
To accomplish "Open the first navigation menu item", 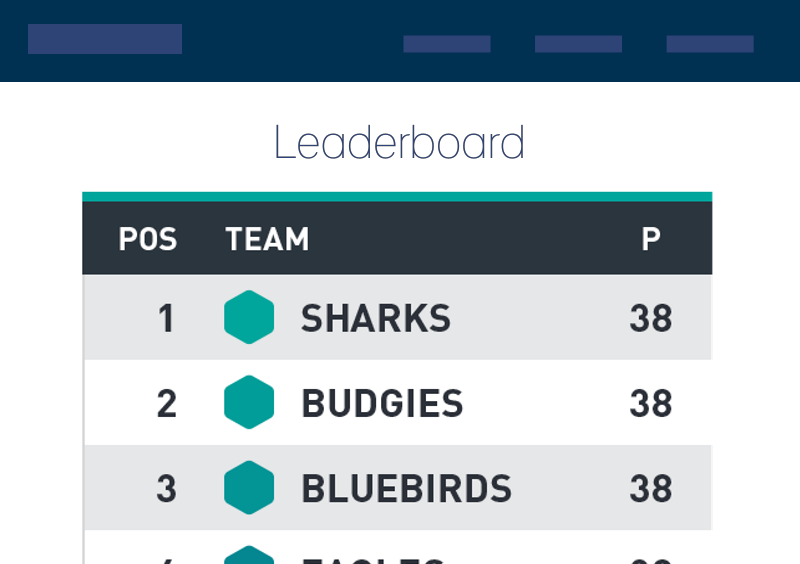I will 447,44.
